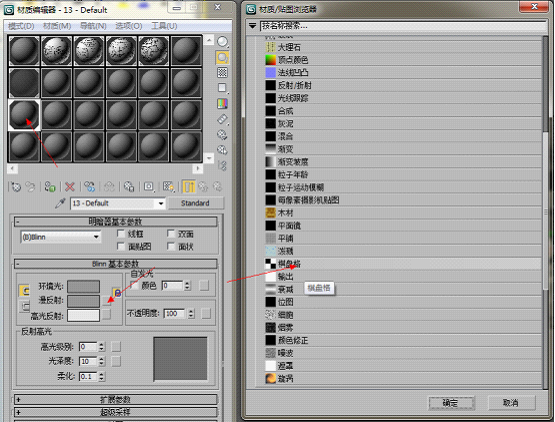Enable the 线框 wireframe checkbox
This screenshot has height=422, width=555.
121,233
